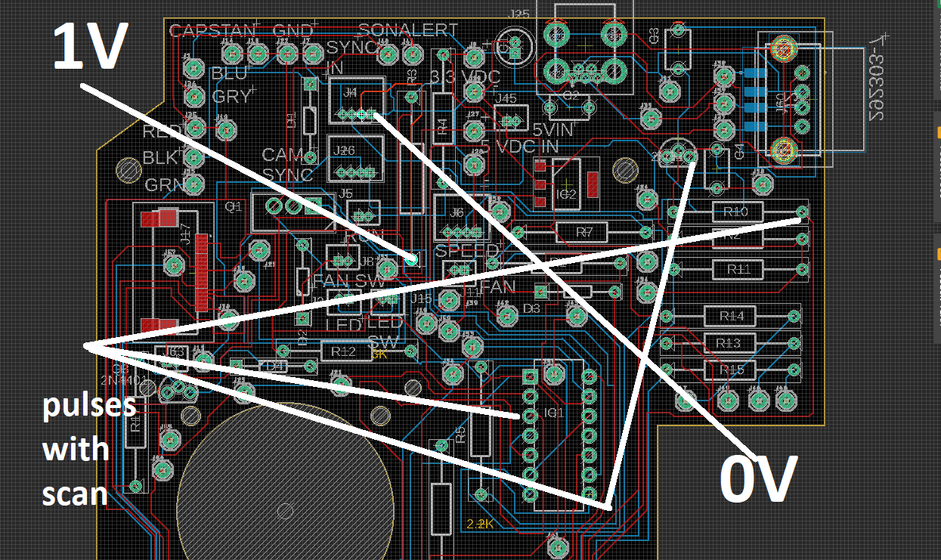941x560 pixels.
Task: Select connector J45 header
Action: pos(511,116)
